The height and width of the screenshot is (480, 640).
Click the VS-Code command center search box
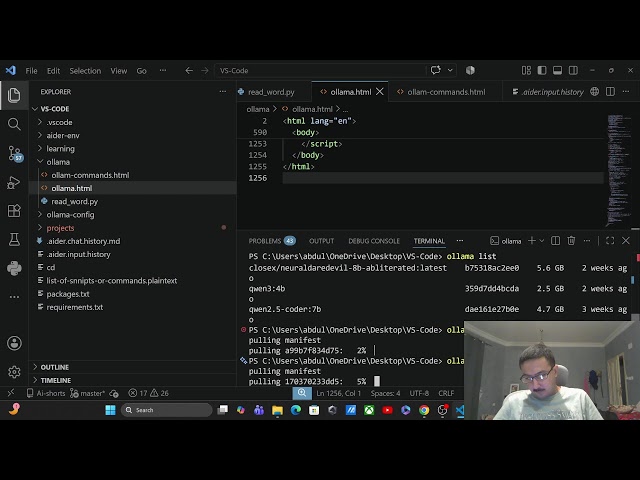click(x=320, y=71)
